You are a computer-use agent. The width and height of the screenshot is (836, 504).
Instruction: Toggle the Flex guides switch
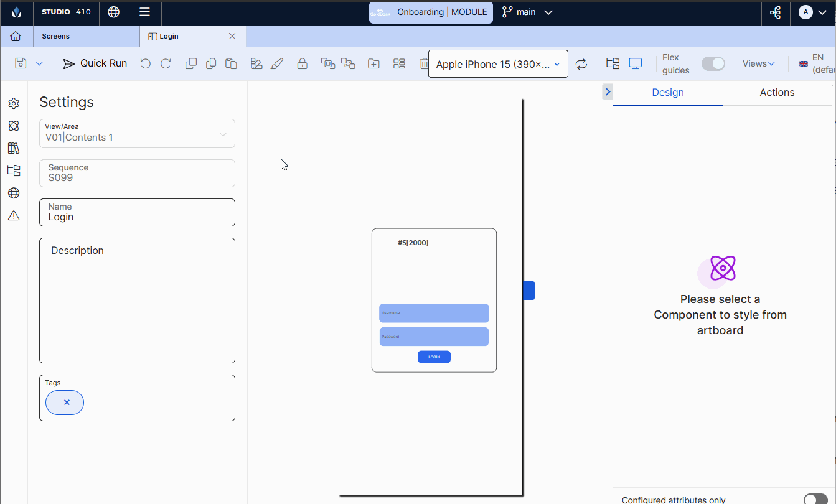click(713, 63)
